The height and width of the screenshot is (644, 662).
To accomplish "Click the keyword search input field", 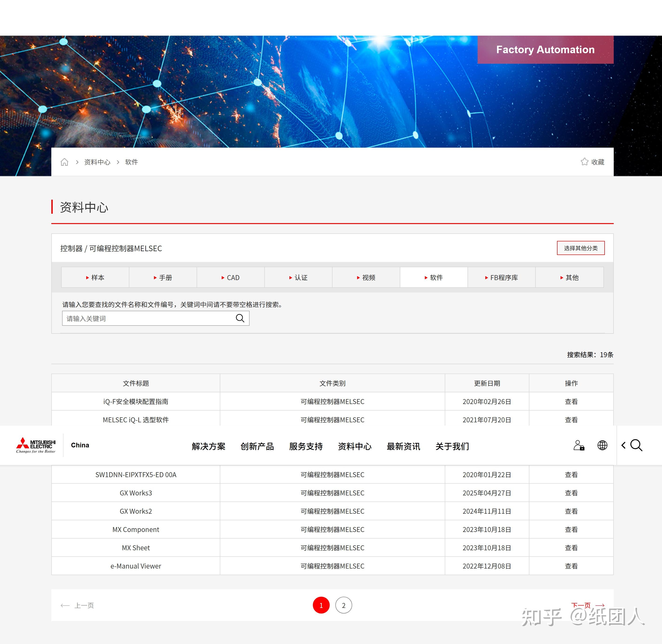I will [x=146, y=318].
